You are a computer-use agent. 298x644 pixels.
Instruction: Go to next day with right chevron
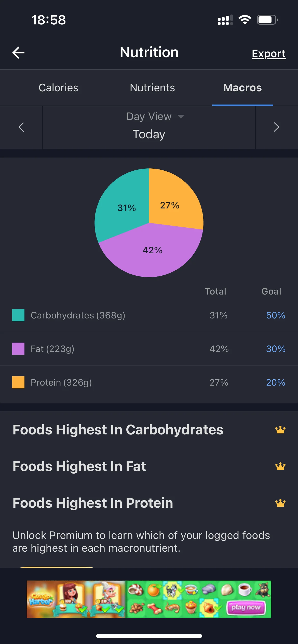(276, 127)
